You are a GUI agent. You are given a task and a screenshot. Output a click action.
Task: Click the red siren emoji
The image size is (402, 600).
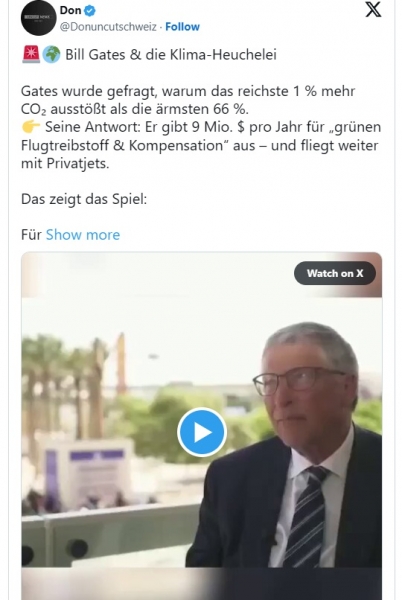[x=31, y=54]
